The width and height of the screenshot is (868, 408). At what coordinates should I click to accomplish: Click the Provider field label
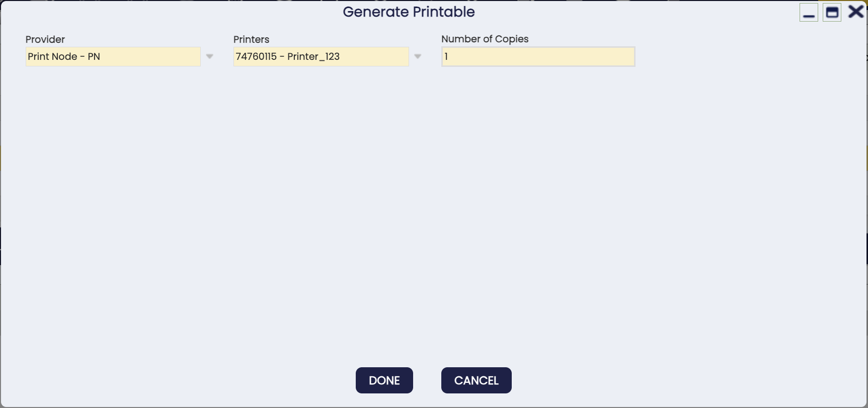click(x=45, y=39)
